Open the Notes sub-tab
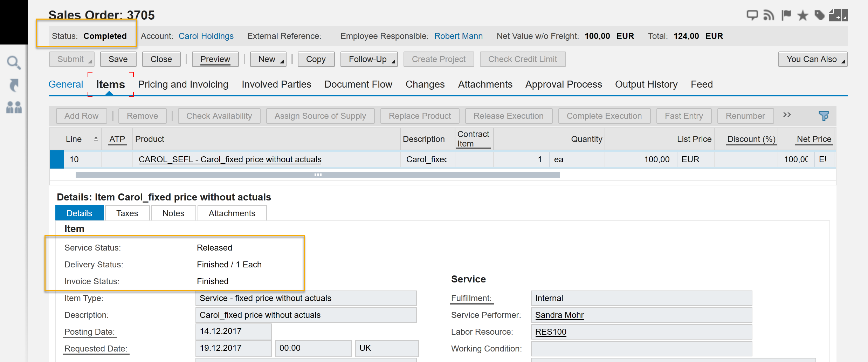This screenshot has width=868, height=362. pyautogui.click(x=173, y=213)
